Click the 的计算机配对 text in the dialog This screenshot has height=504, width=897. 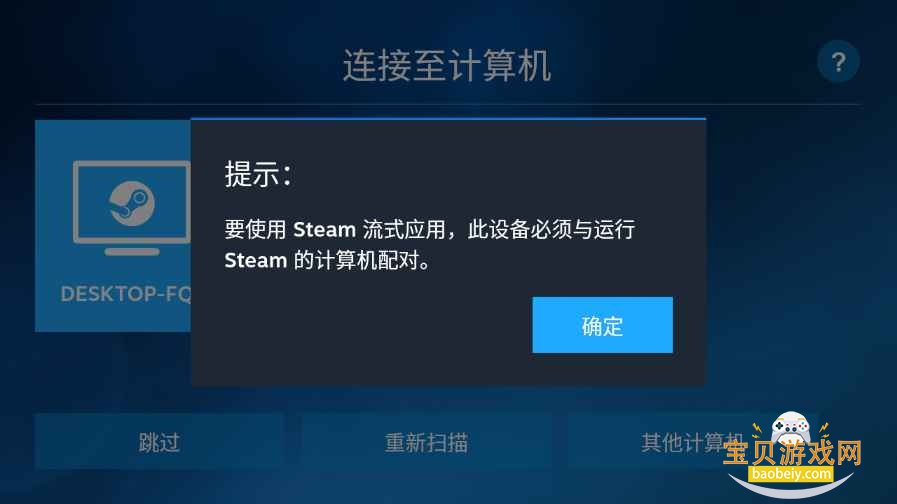point(356,261)
